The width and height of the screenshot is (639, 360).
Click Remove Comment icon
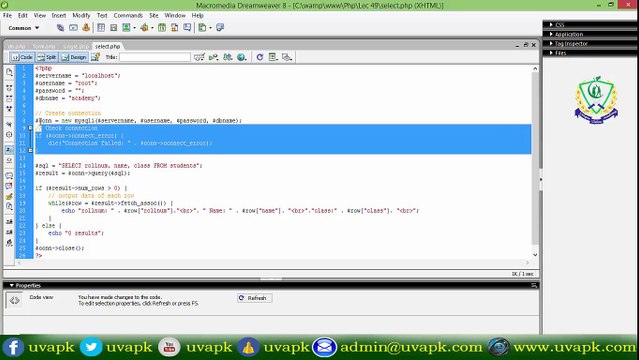pyautogui.click(x=9, y=186)
